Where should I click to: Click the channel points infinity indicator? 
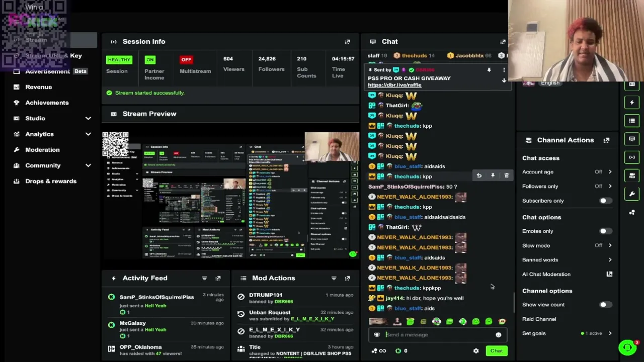pos(378,351)
